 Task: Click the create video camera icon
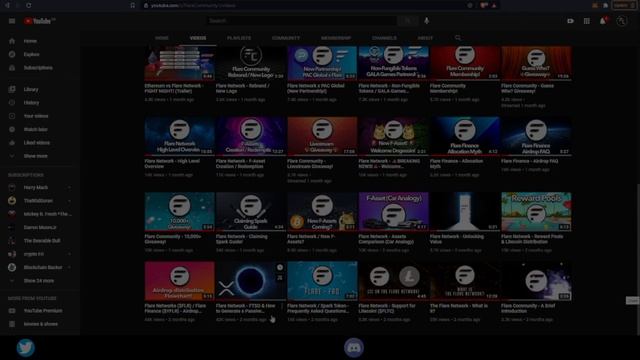pyautogui.click(x=570, y=21)
